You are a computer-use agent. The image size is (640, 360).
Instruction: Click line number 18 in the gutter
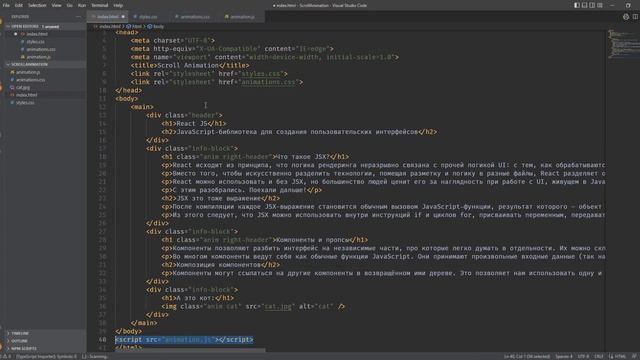(102, 157)
